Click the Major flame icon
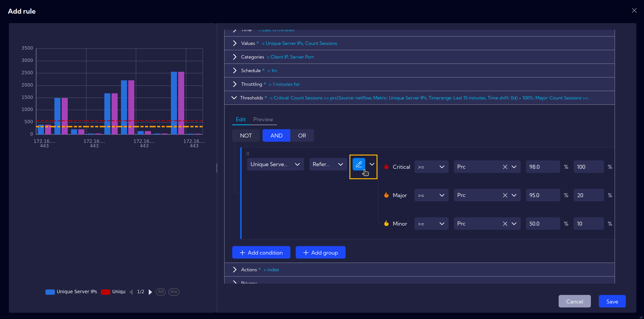The height and width of the screenshot is (319, 644). [386, 195]
